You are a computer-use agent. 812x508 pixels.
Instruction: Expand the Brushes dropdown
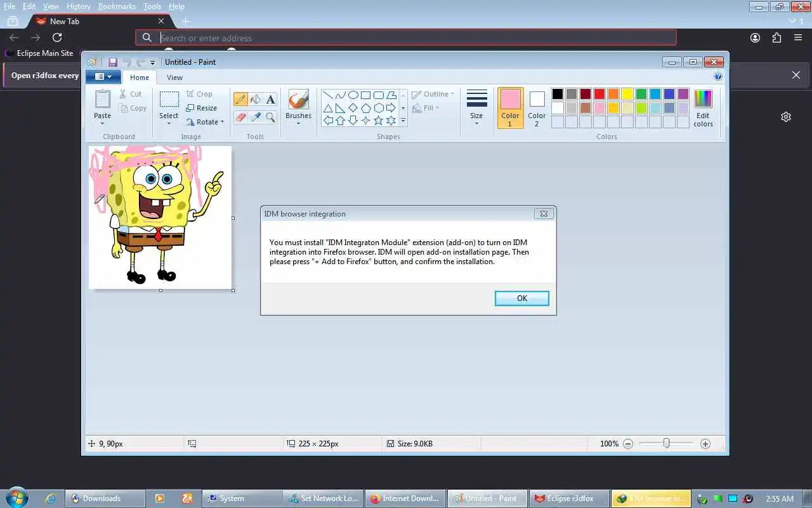pos(299,123)
